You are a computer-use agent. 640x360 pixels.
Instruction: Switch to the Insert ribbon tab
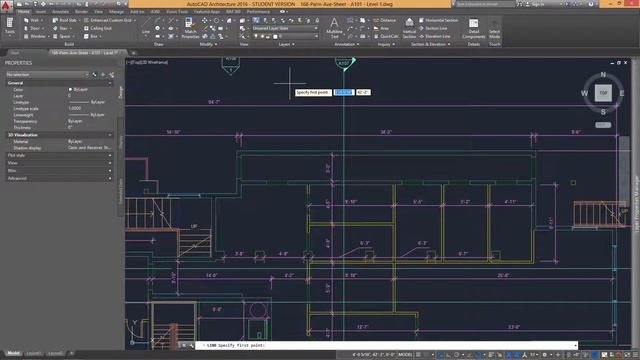(x=40, y=12)
